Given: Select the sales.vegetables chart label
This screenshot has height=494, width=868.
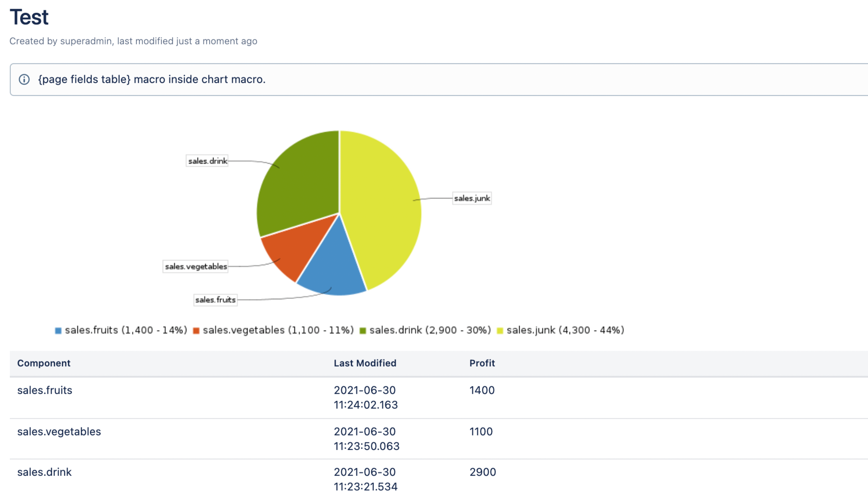Looking at the screenshot, I should (x=195, y=267).
